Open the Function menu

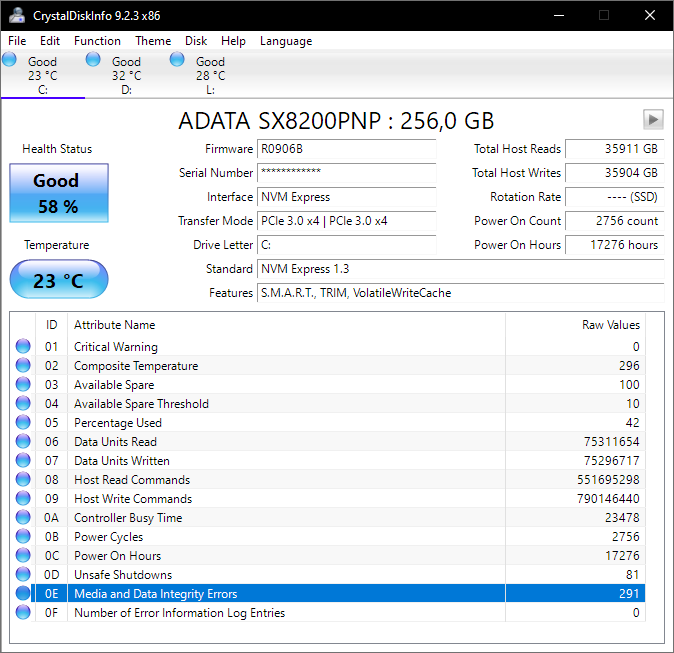pos(97,41)
